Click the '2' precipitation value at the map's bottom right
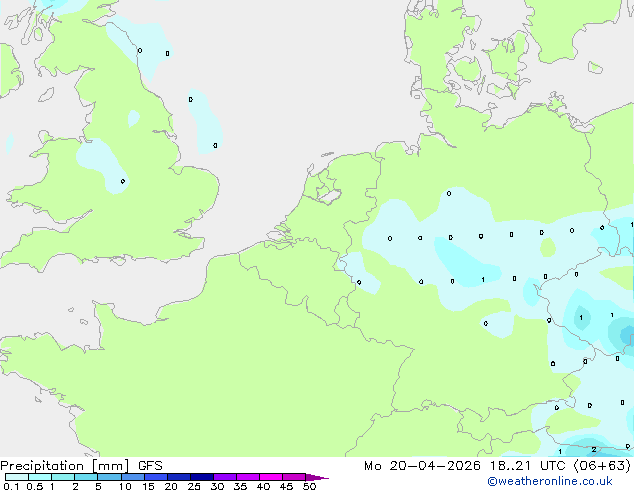Image resolution: width=634 pixels, height=490 pixels. tap(594, 450)
